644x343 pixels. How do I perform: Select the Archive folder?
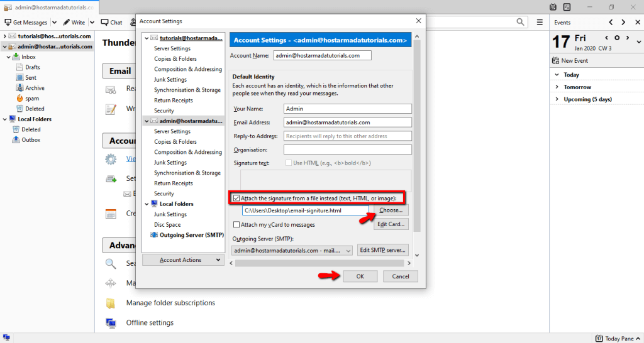pos(35,88)
